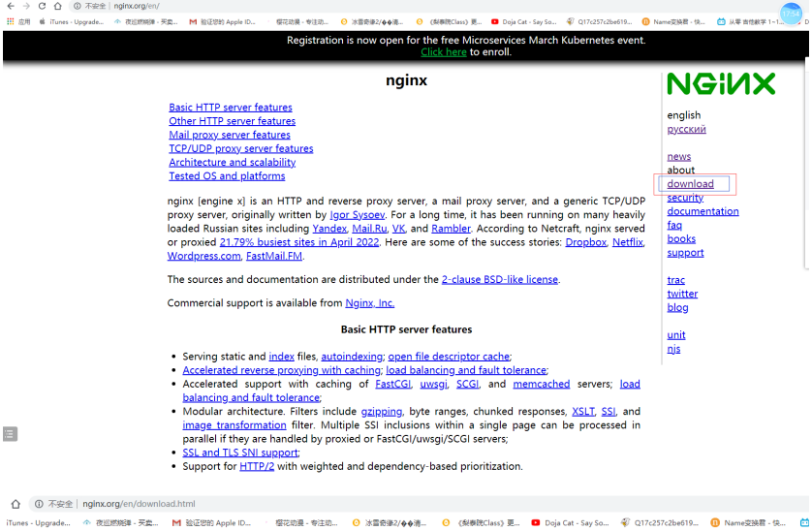
Task: Open the Apple ID Gmail bookmark in top bar
Action: coord(223,21)
